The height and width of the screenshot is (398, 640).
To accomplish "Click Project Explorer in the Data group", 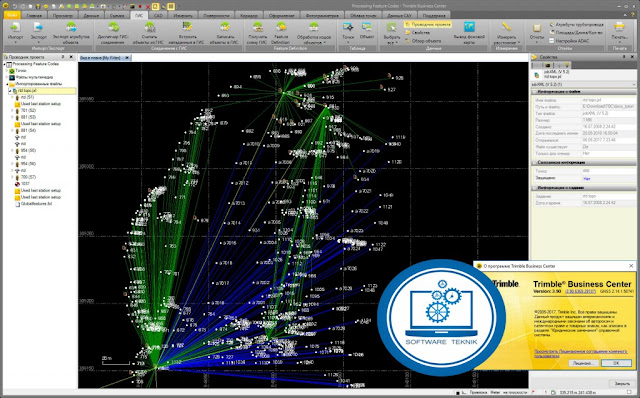I will (x=428, y=24).
